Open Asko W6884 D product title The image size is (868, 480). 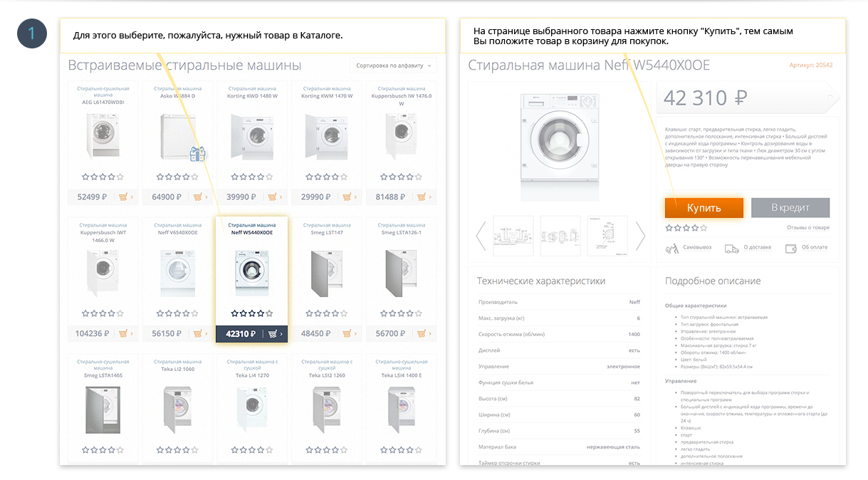point(177,95)
